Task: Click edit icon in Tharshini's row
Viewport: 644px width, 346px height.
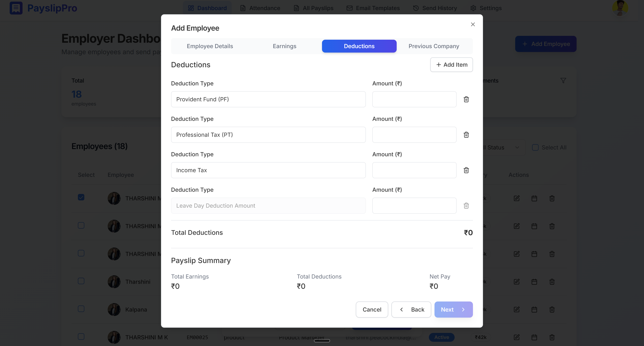Action: tap(516, 282)
